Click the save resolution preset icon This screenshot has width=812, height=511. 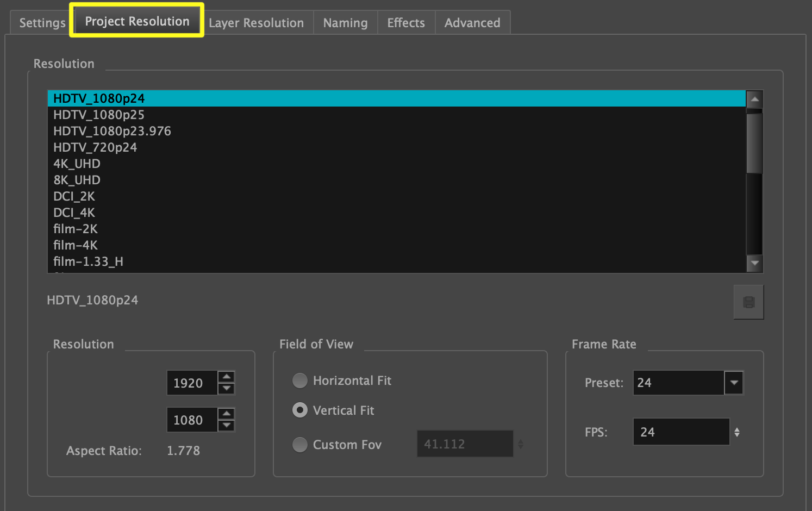[748, 302]
